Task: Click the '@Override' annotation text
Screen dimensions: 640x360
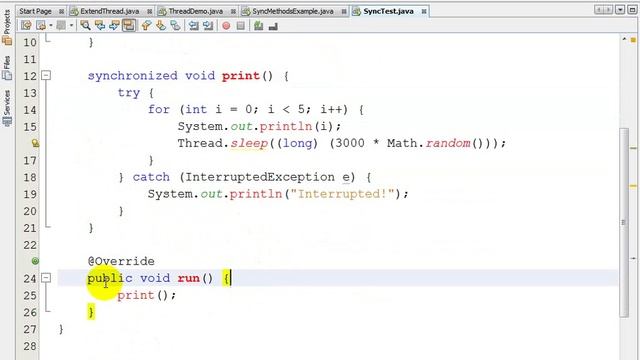Action: [121, 261]
